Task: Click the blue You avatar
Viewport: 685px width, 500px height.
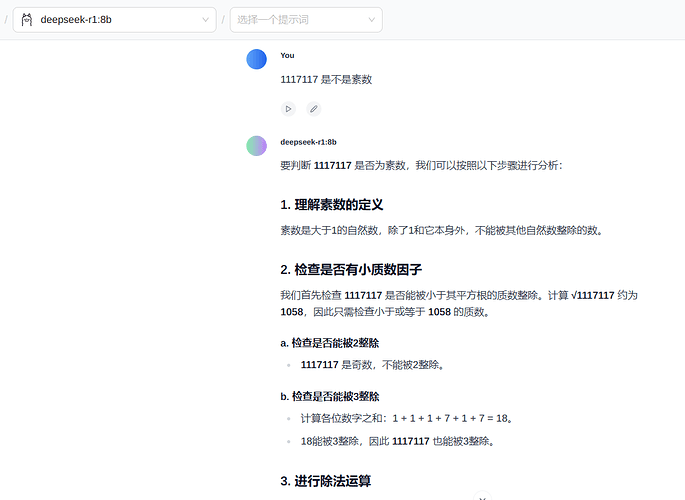Action: point(256,59)
